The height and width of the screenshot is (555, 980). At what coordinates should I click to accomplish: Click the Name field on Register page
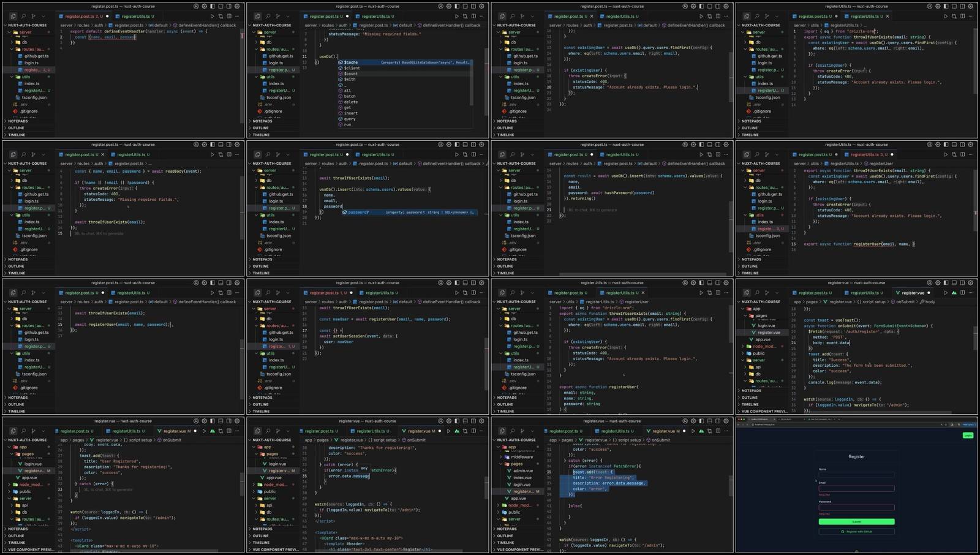(x=856, y=475)
